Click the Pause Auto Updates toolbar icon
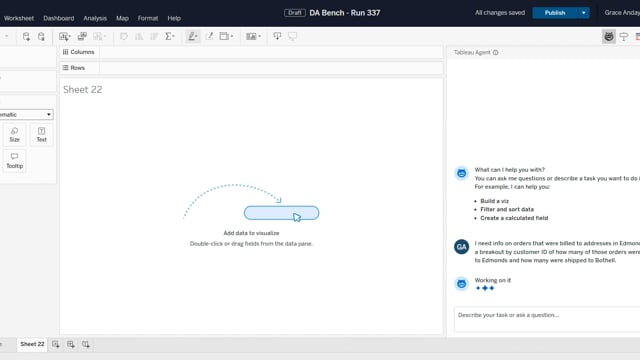 pos(41,36)
